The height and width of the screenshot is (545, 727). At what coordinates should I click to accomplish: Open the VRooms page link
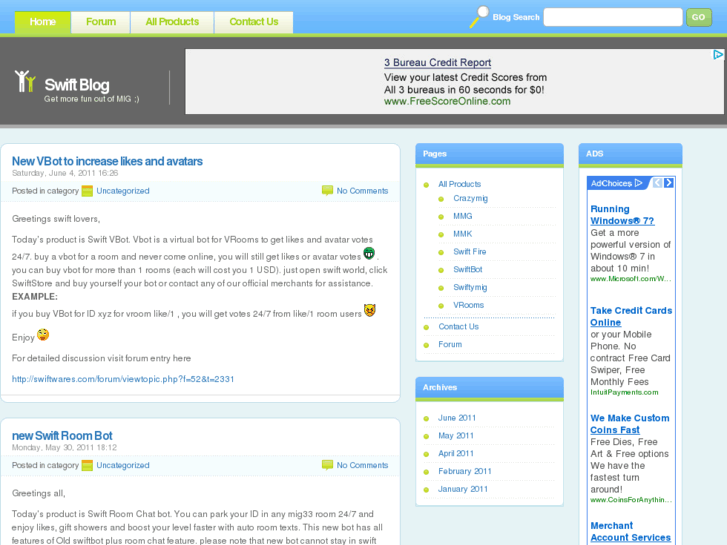click(x=468, y=305)
